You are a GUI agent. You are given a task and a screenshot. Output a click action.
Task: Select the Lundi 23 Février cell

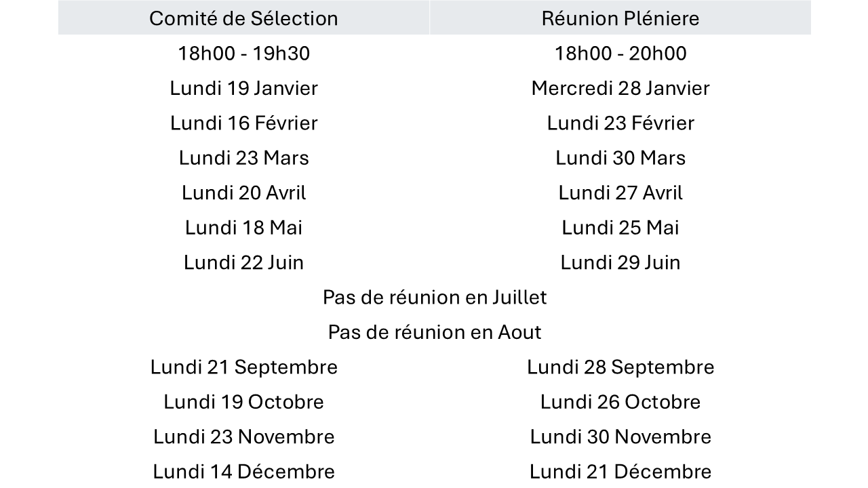click(620, 123)
